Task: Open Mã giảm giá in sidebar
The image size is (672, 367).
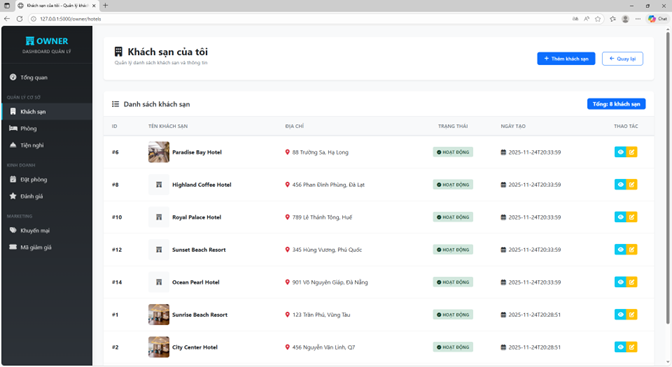Action: click(47, 247)
